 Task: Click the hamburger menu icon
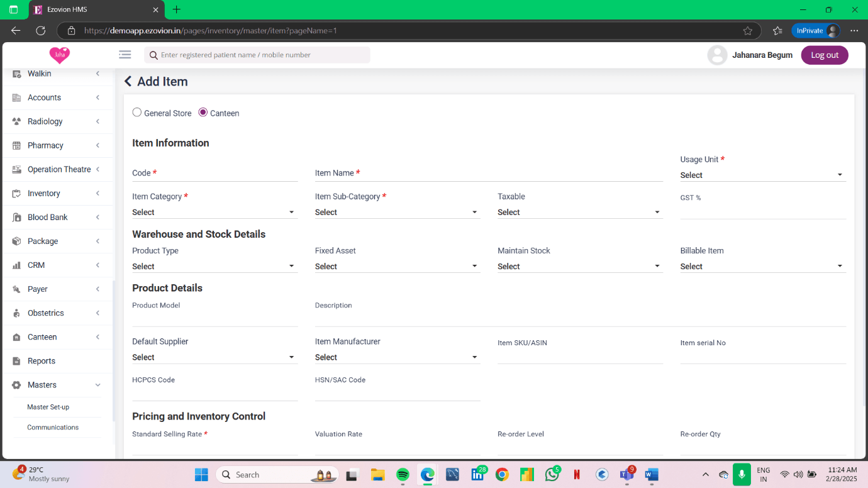(125, 55)
